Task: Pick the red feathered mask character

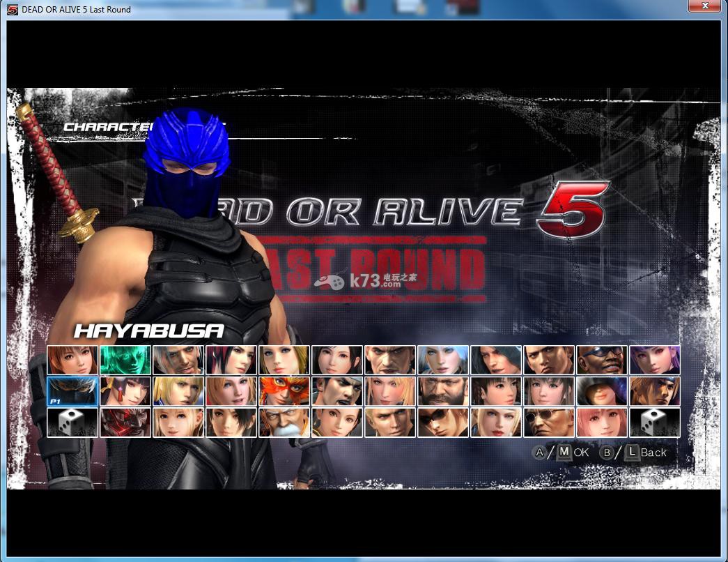Action: pyautogui.click(x=284, y=391)
